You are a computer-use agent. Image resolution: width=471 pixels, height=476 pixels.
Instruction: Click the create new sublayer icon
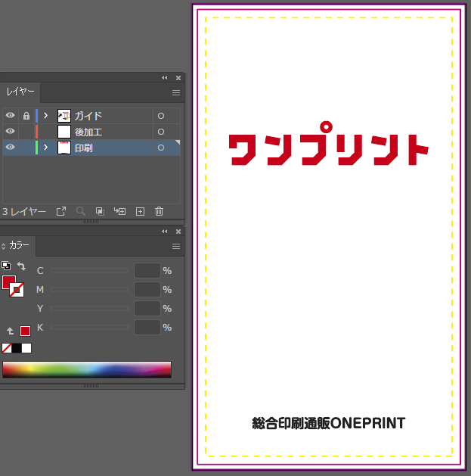pos(119,212)
